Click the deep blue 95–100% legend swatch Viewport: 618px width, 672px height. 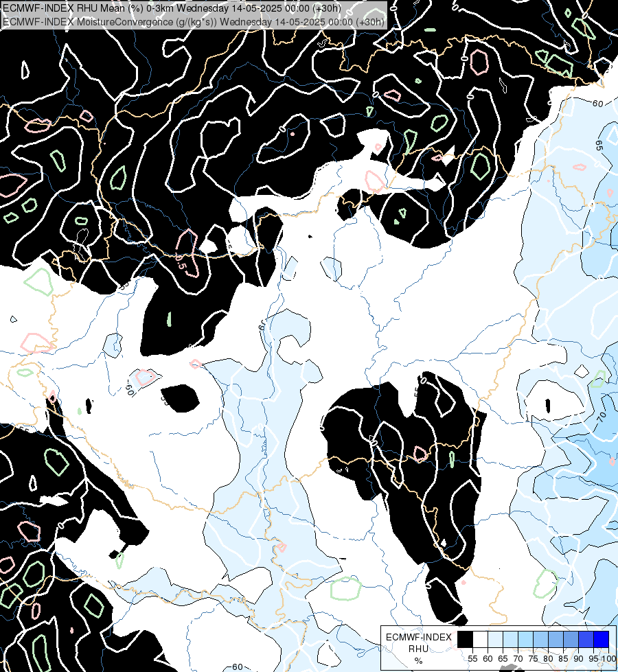pos(602,639)
